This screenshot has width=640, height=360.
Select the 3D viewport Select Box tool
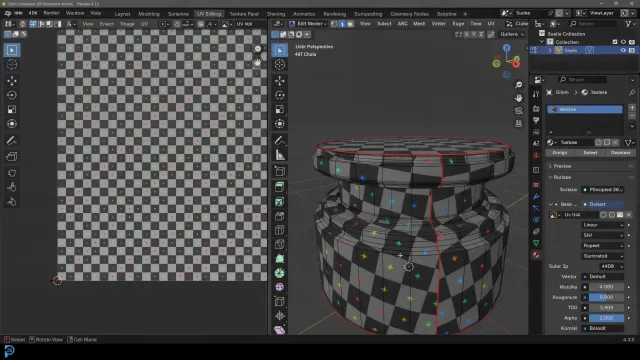pos(280,50)
